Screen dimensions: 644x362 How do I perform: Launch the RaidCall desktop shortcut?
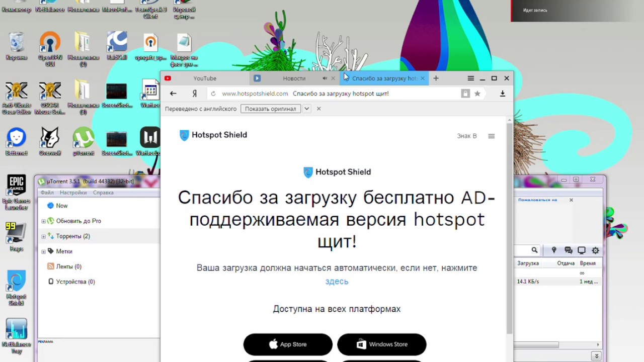click(117, 46)
